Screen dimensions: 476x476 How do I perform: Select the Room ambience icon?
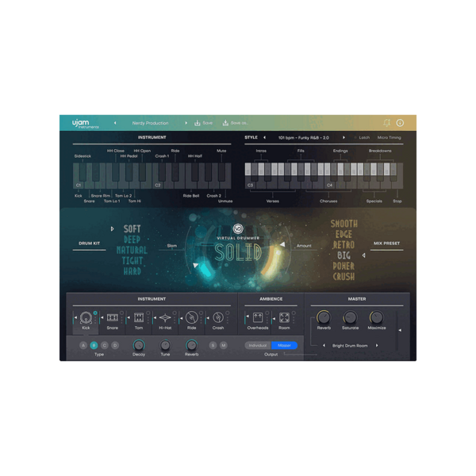[284, 318]
